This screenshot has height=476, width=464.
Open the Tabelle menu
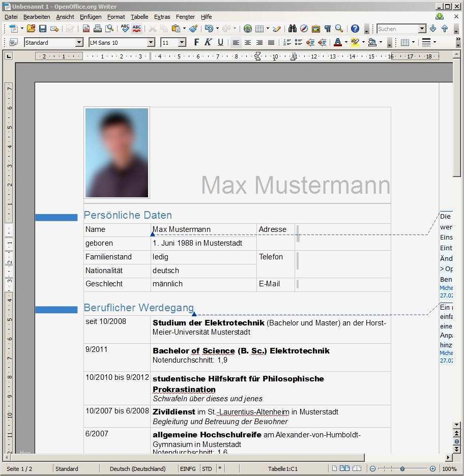pos(139,17)
